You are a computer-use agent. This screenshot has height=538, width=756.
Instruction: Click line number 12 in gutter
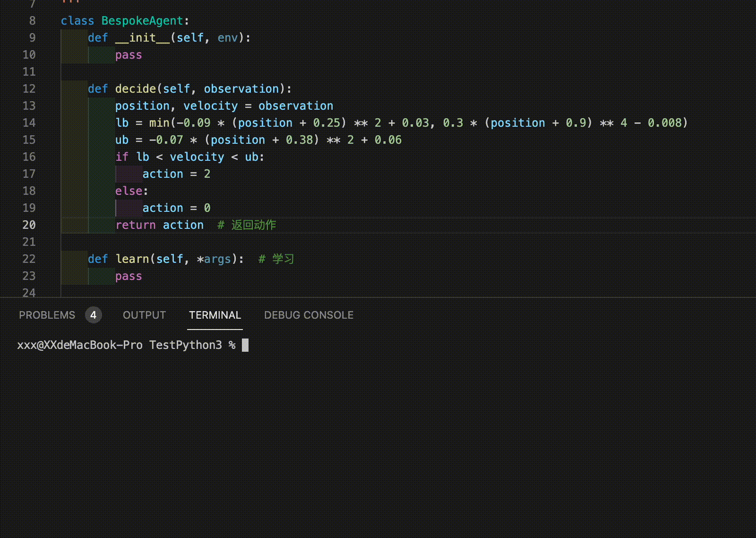click(x=29, y=89)
